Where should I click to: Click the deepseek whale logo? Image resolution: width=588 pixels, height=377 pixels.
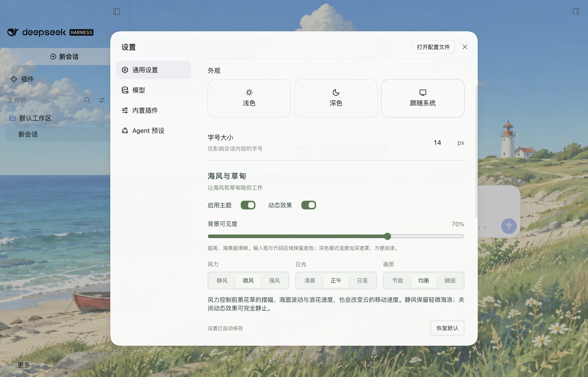(13, 32)
